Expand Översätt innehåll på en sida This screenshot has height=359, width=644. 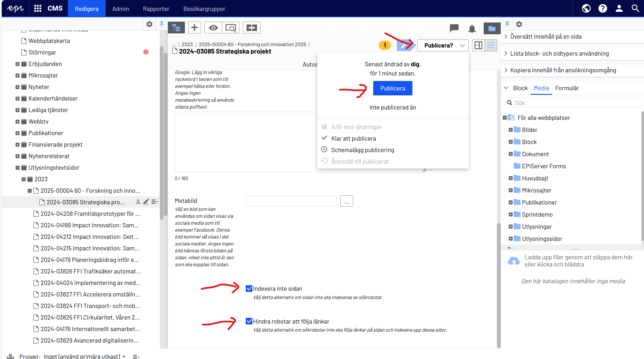tap(546, 37)
